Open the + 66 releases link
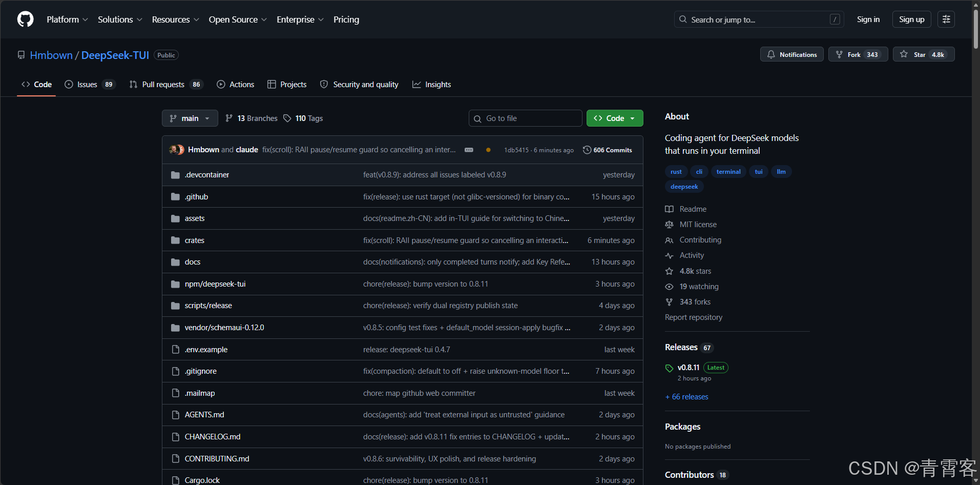Image resolution: width=980 pixels, height=485 pixels. point(686,397)
